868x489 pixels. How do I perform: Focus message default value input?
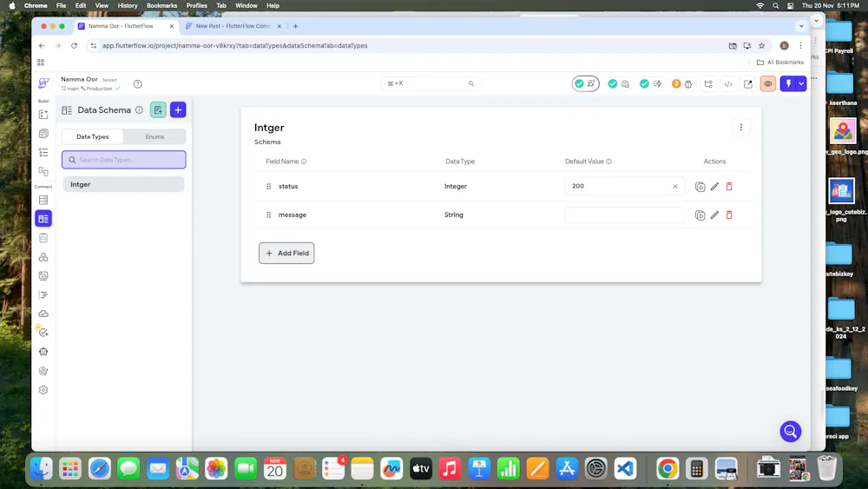(x=624, y=215)
